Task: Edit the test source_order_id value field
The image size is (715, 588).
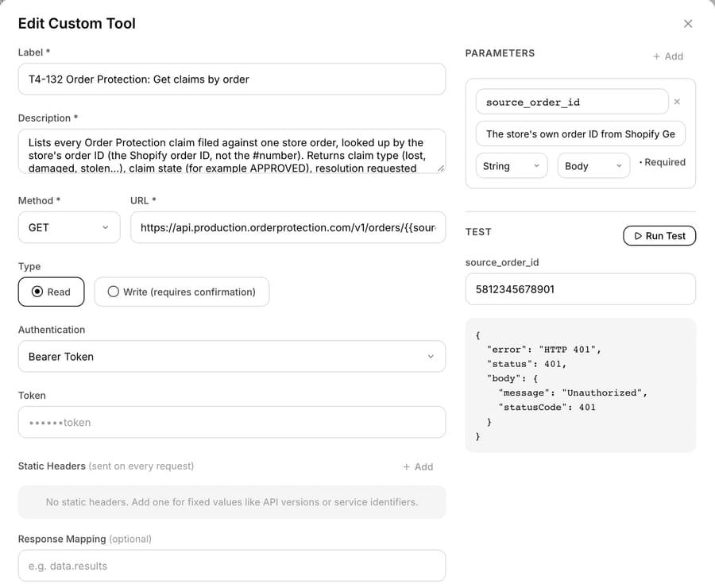Action: click(580, 289)
